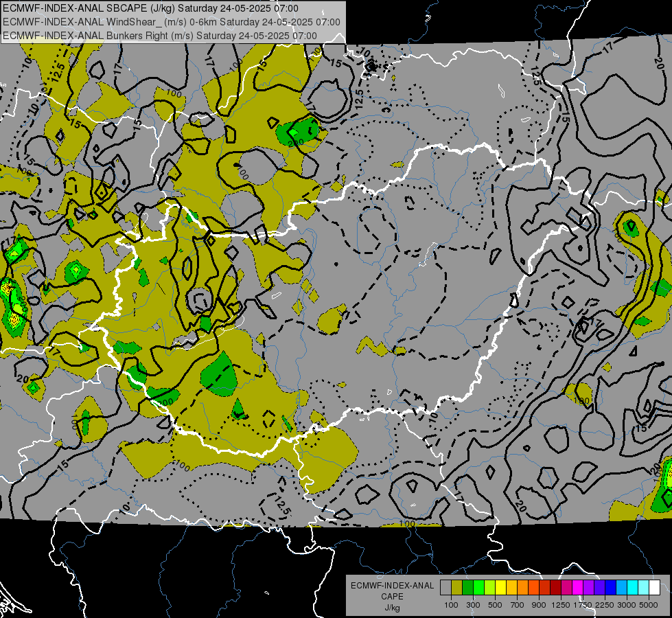Pick the bright green legend swatch
Viewport: 672px width, 618px height.
(x=478, y=587)
